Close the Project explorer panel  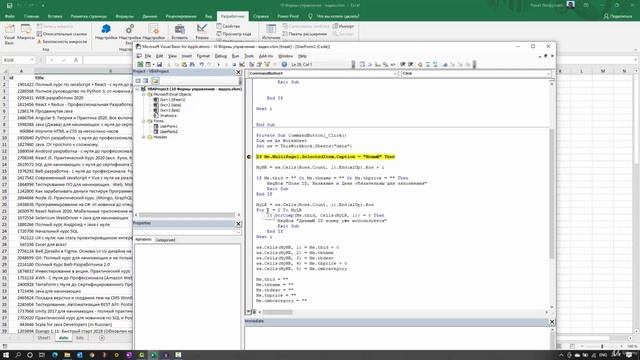(239, 72)
